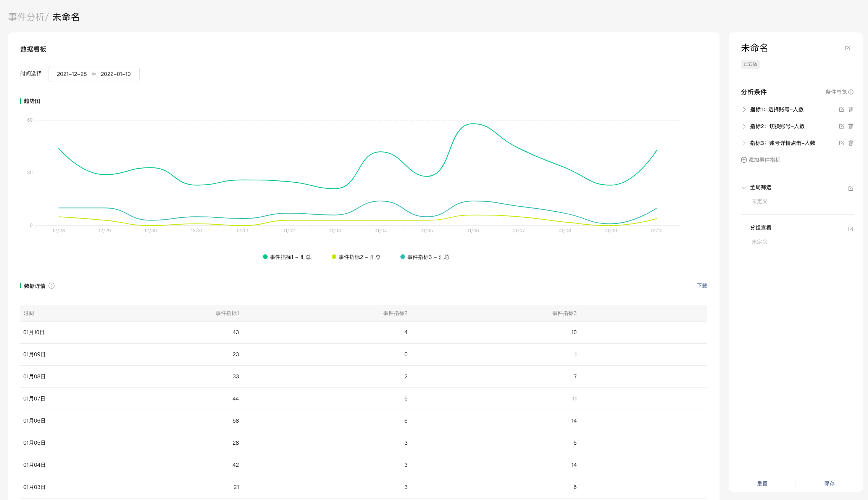This screenshot has width=868, height=500.
Task: Click the plus icon for 添加事件指标
Action: click(744, 160)
